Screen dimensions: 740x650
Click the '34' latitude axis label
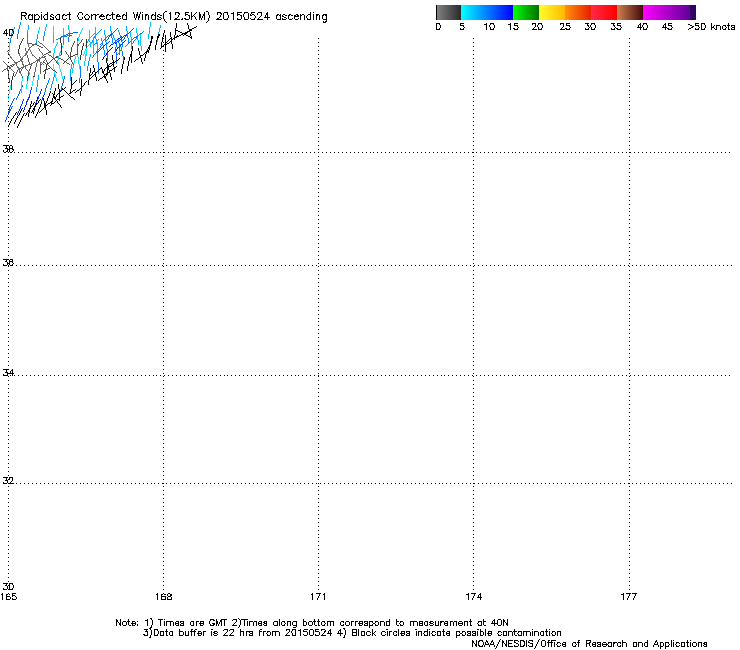click(x=8, y=372)
